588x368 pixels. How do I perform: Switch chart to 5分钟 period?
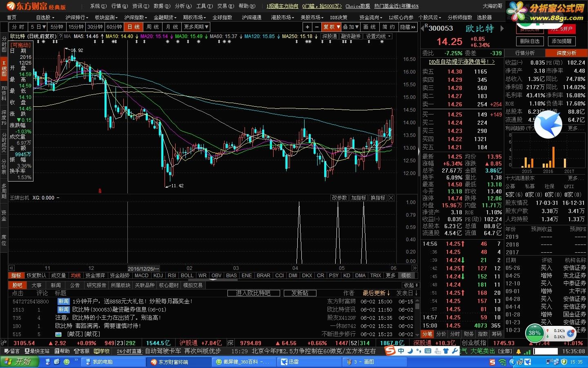pos(57,27)
